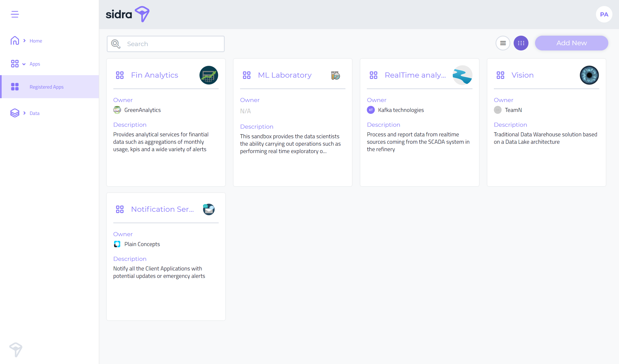Image resolution: width=619 pixels, height=364 pixels.
Task: Click the Fin Analytics chart logo
Action: [x=209, y=75]
